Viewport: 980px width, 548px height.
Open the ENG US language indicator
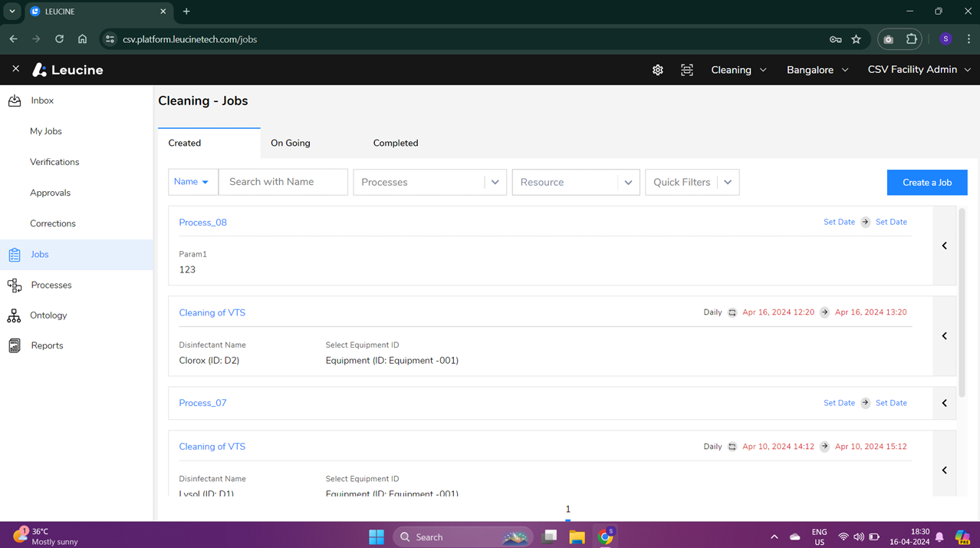pos(819,537)
